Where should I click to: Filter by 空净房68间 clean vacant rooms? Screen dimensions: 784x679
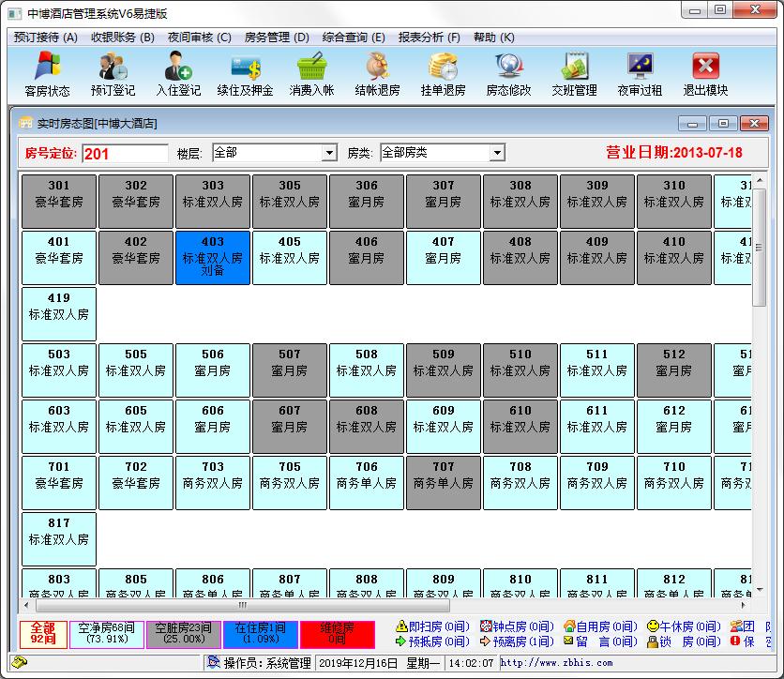107,634
